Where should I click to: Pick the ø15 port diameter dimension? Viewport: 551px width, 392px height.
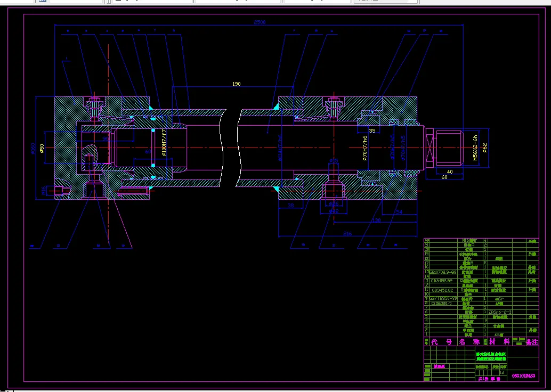(334, 160)
